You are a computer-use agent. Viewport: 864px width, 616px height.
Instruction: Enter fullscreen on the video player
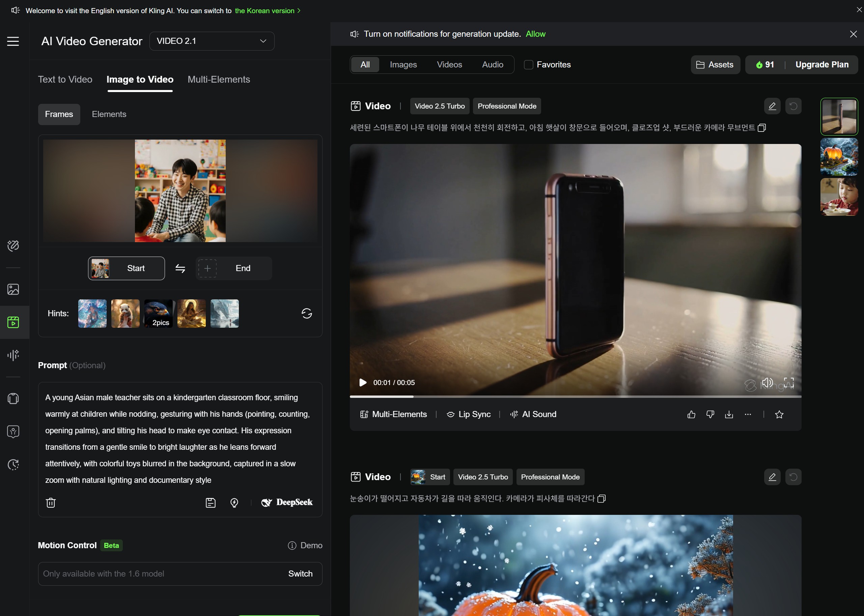click(x=789, y=382)
